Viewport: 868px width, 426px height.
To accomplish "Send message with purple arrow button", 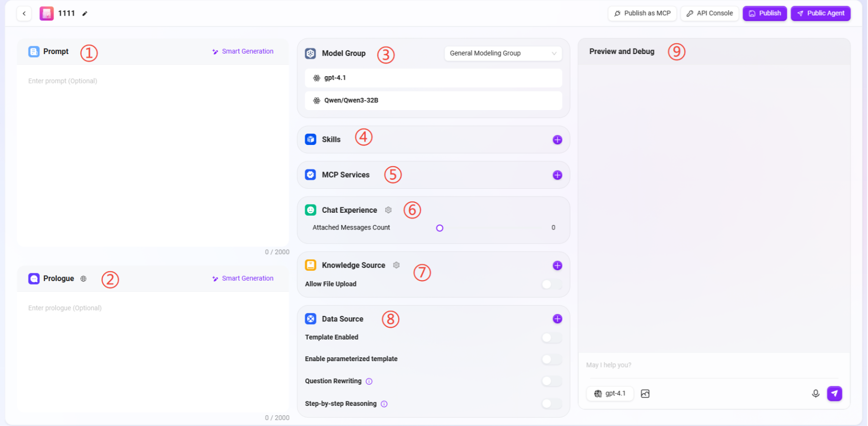I will point(834,394).
